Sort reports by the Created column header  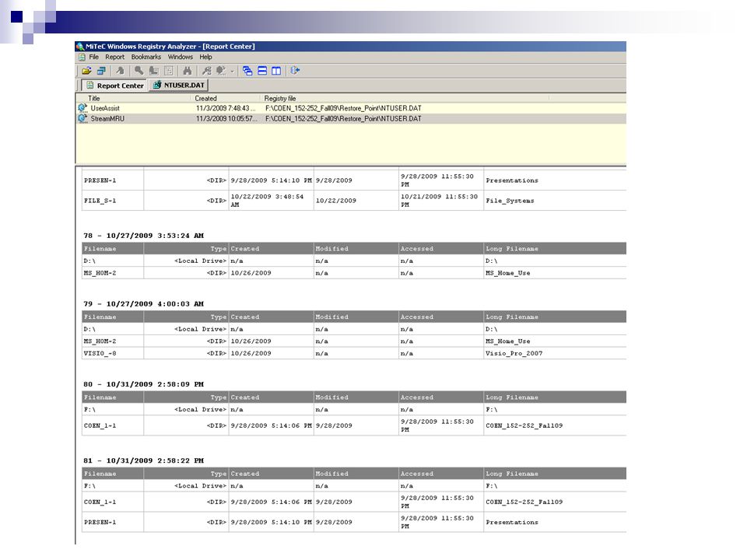[226, 99]
